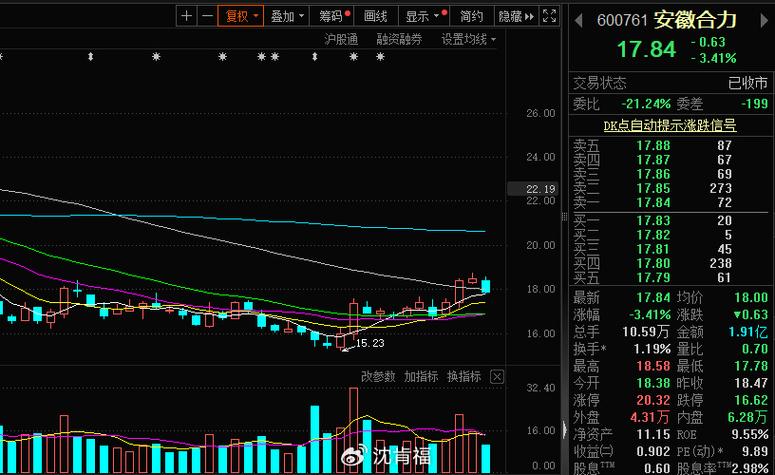The image size is (775, 475).
Task: Open DK点自动提示涨跌信号 link
Action: [670, 126]
